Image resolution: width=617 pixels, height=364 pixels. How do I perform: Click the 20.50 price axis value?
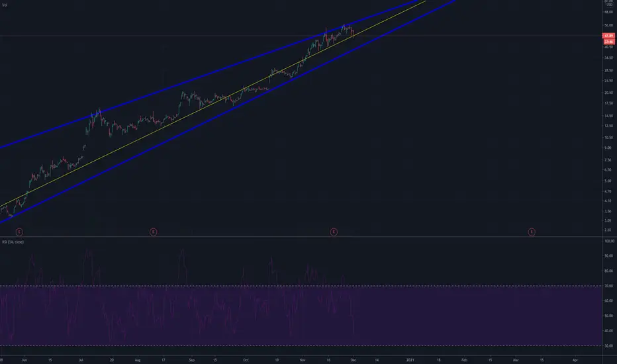tap(609, 93)
